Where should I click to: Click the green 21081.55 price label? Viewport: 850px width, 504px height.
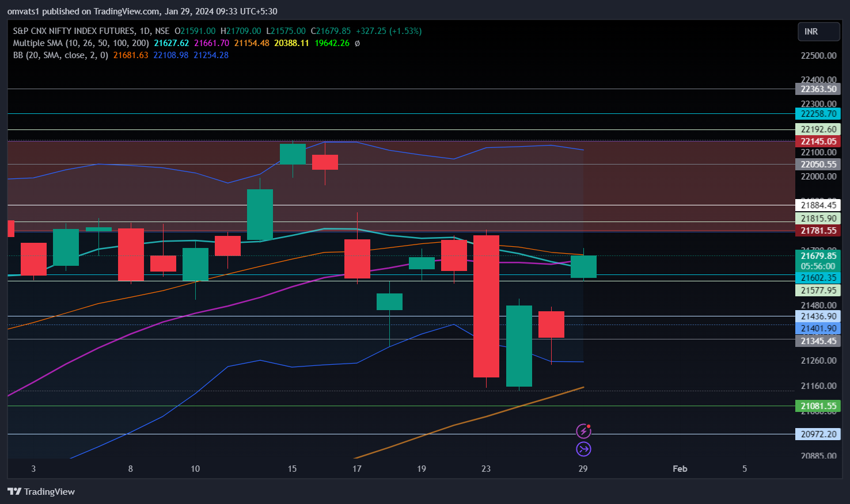coord(818,406)
